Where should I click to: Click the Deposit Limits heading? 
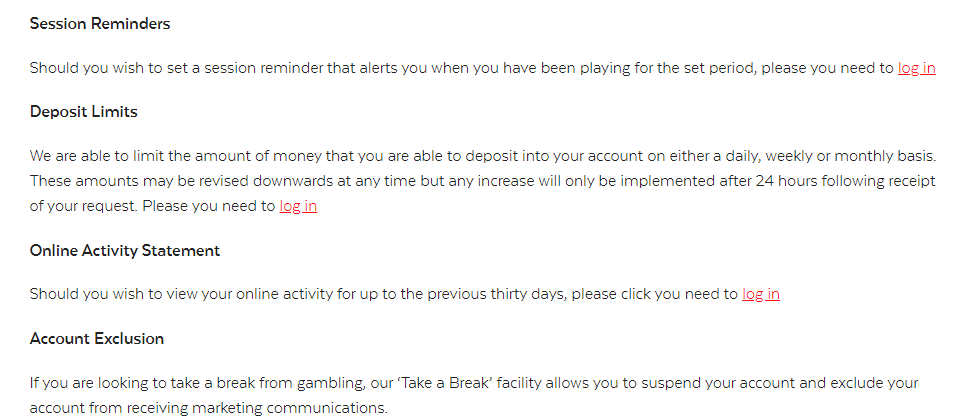[x=84, y=112]
